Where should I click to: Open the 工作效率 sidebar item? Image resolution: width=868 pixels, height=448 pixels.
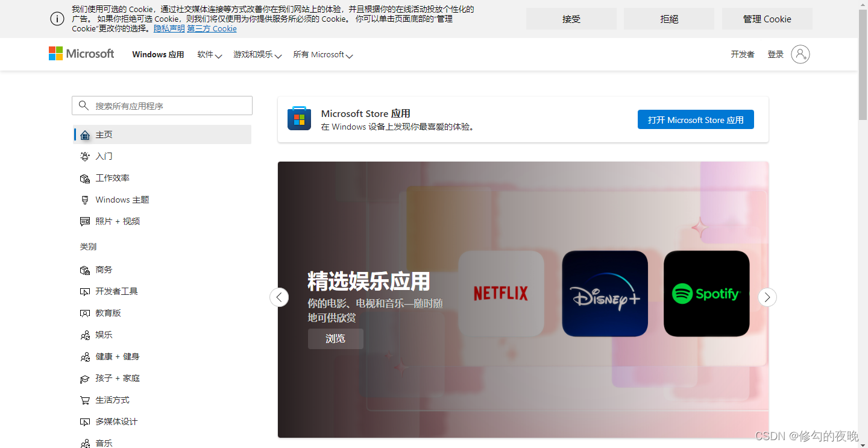(163, 178)
